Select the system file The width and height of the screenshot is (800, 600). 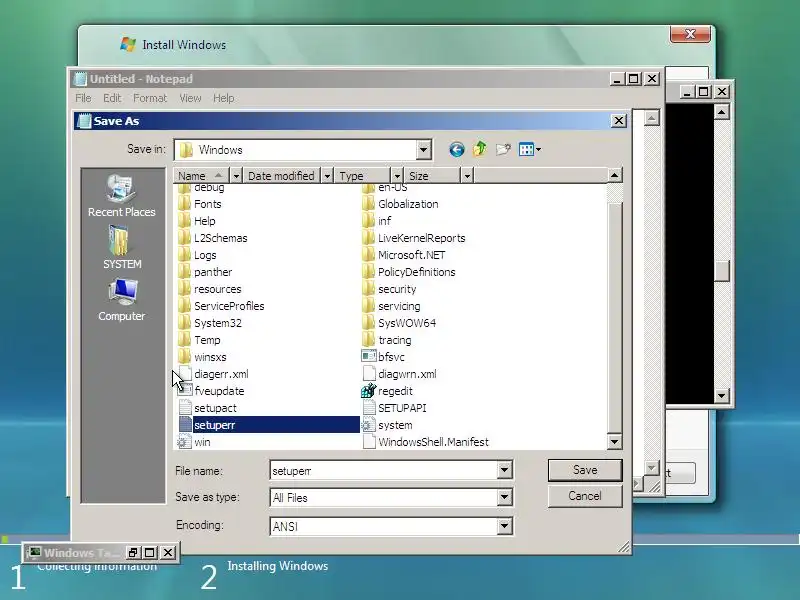point(387,425)
